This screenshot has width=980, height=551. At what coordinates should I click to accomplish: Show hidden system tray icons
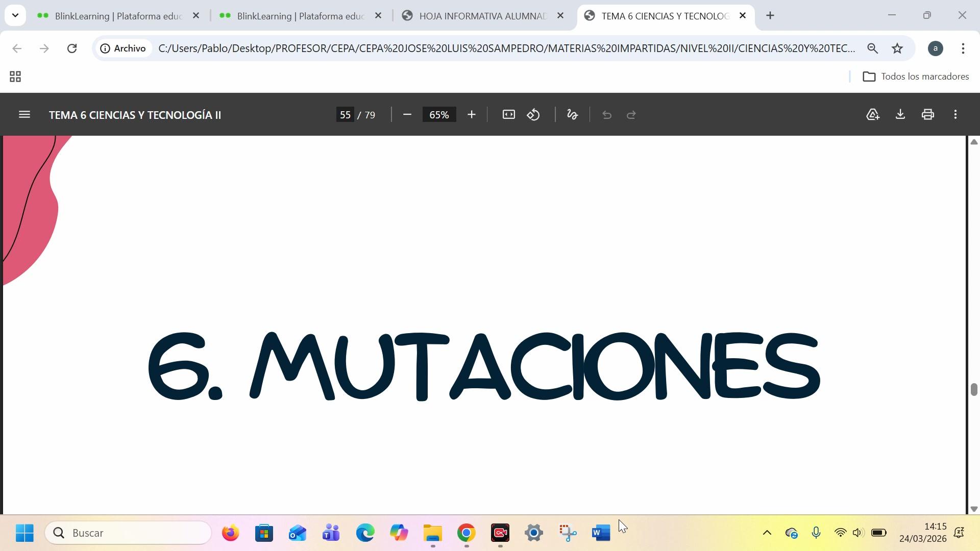coord(767,533)
